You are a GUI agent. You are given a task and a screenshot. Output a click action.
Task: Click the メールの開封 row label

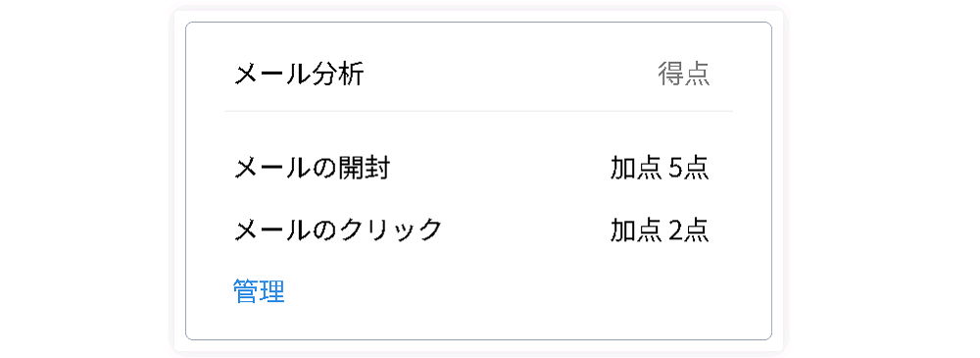312,169
